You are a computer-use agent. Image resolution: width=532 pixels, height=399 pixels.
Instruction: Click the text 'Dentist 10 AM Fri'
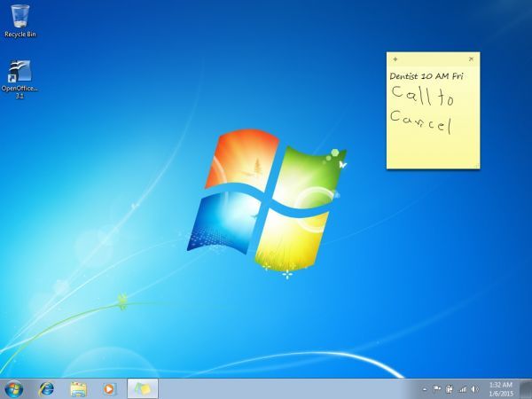pos(426,76)
